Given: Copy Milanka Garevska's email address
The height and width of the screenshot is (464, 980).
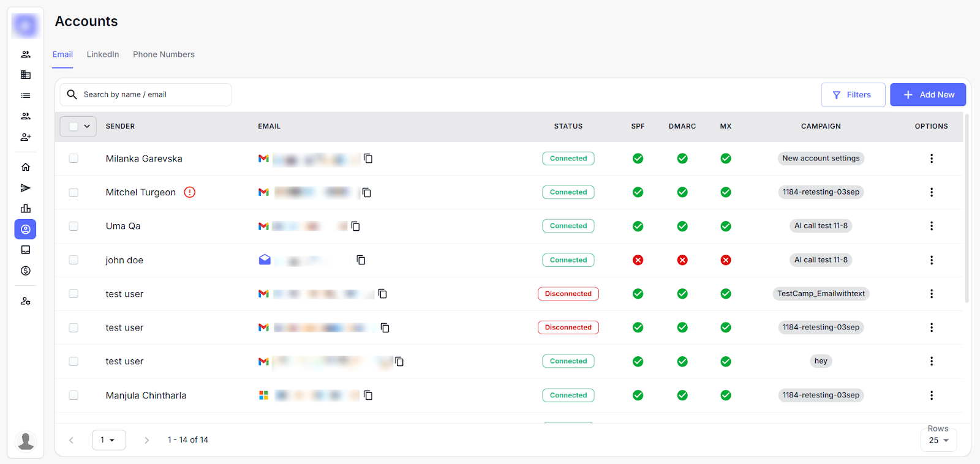Looking at the screenshot, I should 368,159.
